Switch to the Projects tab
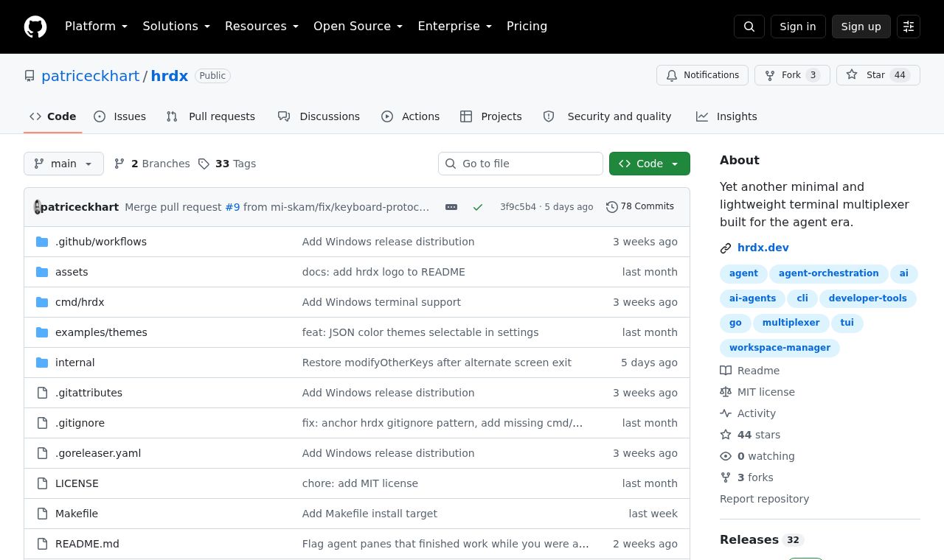The width and height of the screenshot is (944, 560). (491, 116)
